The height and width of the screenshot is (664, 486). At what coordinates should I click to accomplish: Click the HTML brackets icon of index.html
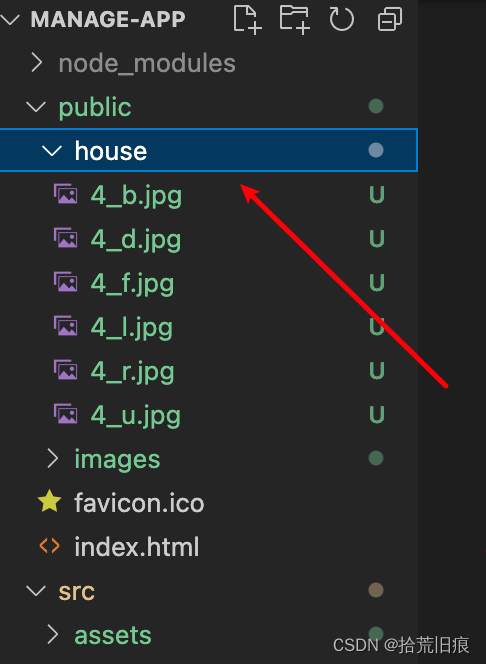(x=50, y=546)
